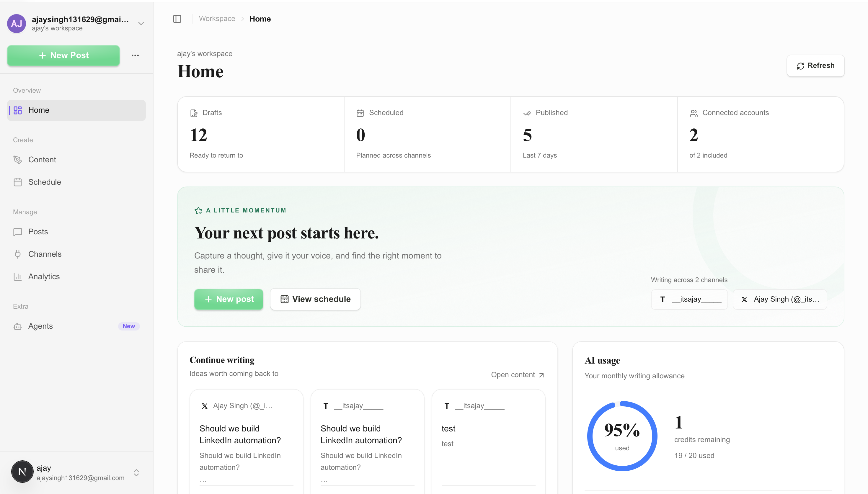This screenshot has width=868, height=494.
Task: Click the Channels plug icon
Action: click(18, 254)
